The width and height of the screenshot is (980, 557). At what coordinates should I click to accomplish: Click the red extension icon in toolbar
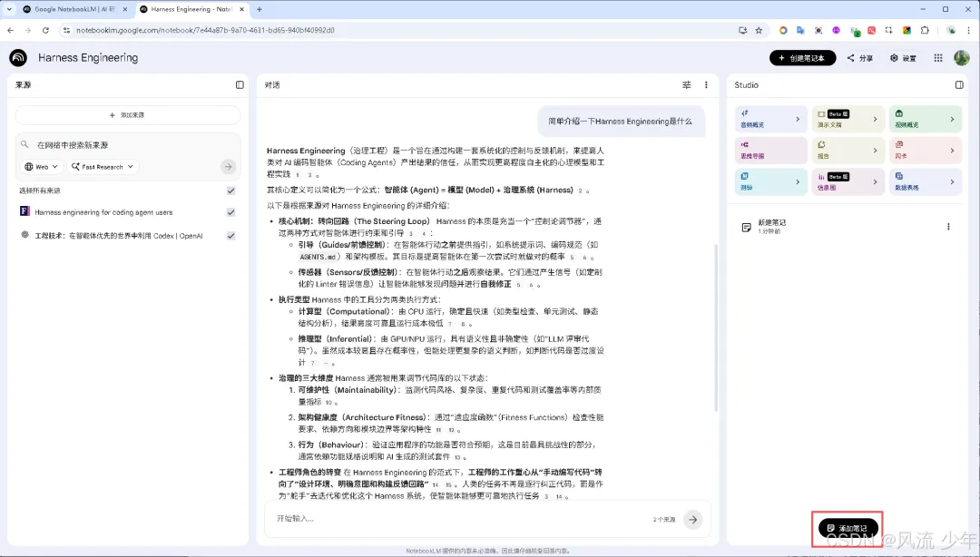[x=871, y=30]
